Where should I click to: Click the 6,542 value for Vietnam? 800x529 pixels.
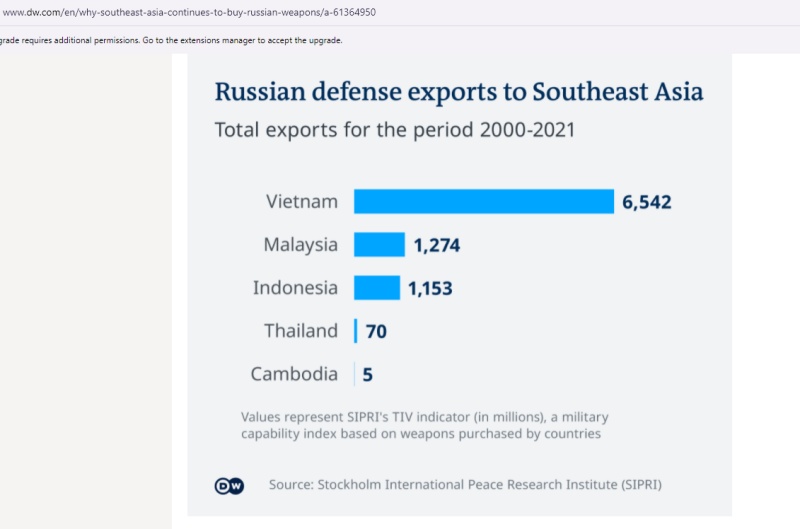[646, 202]
